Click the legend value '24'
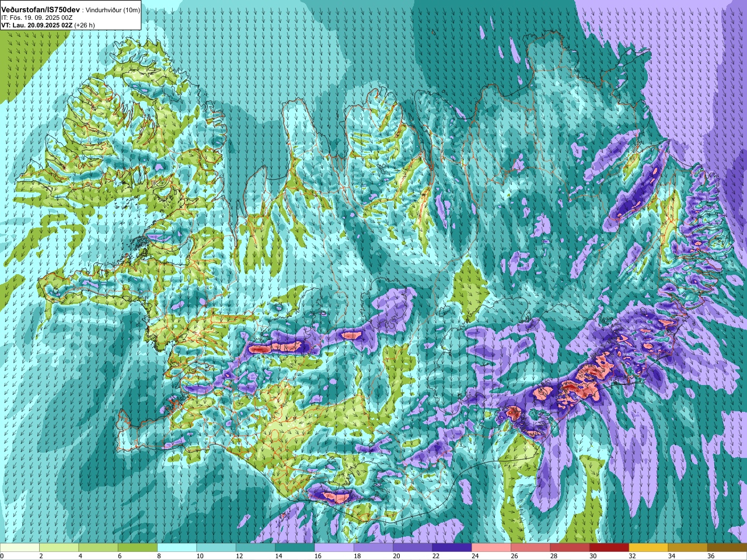The image size is (747, 560). coord(475,556)
